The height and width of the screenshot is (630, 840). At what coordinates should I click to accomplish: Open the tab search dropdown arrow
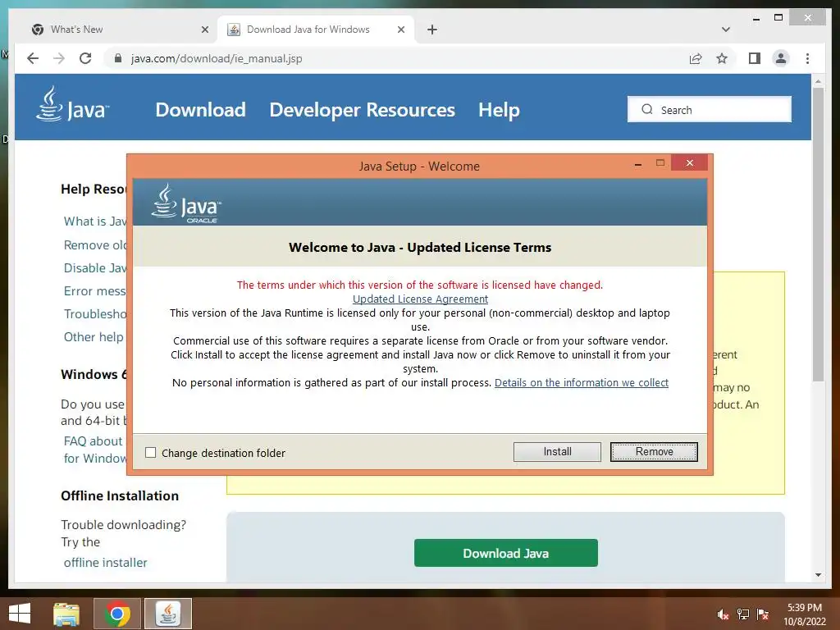[x=726, y=30]
